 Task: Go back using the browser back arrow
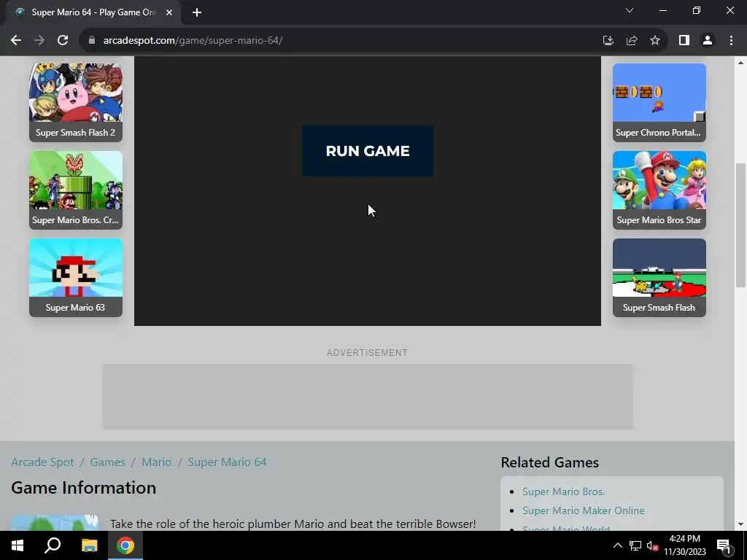(x=16, y=41)
